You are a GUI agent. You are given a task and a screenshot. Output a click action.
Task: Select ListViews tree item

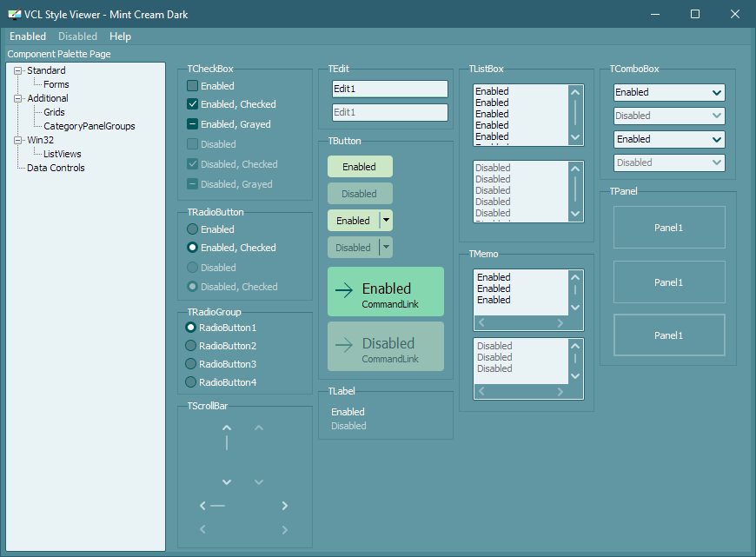click(63, 154)
